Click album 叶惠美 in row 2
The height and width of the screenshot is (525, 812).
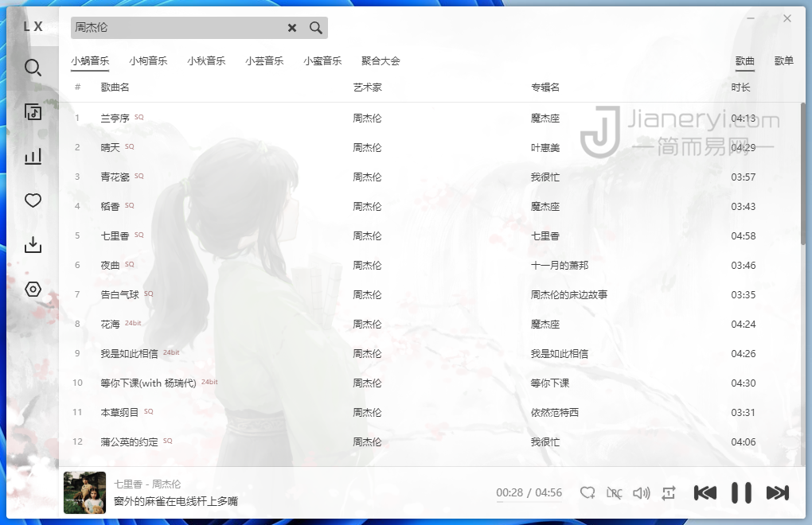(545, 148)
